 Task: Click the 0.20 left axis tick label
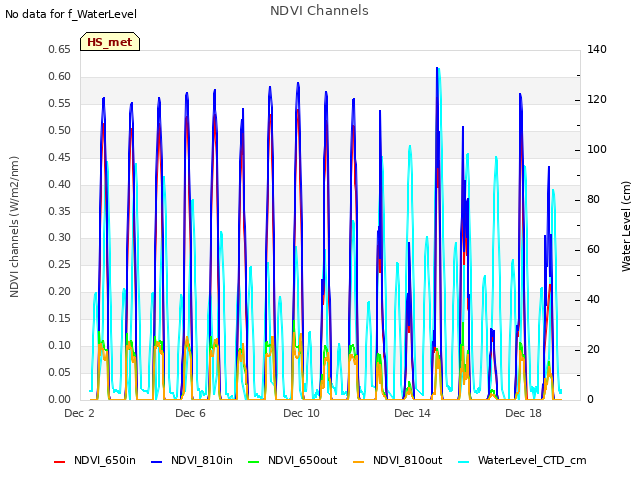(59, 291)
